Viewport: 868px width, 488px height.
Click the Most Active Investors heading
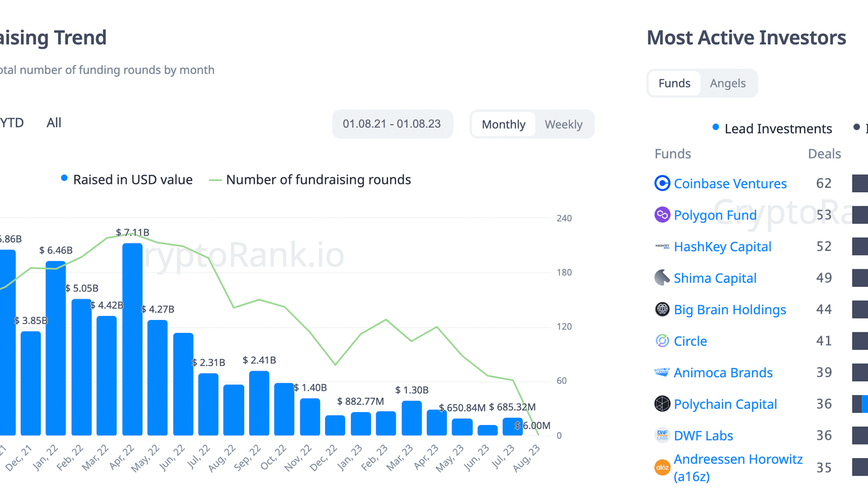pos(746,38)
